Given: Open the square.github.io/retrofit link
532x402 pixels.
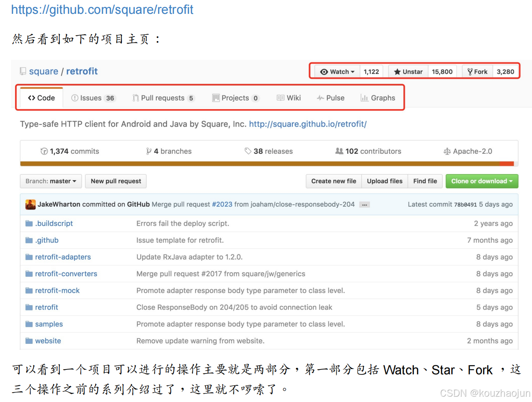Looking at the screenshot, I should click(308, 124).
